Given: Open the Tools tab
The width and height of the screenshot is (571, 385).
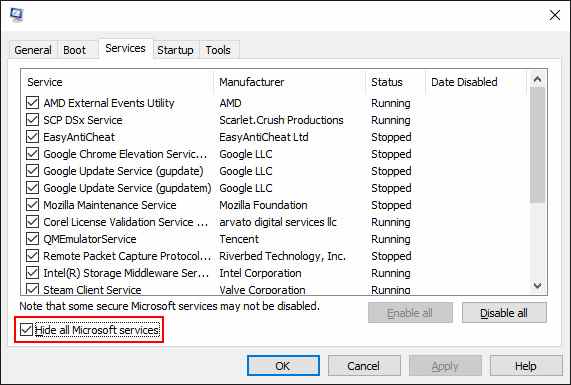Looking at the screenshot, I should point(218,50).
